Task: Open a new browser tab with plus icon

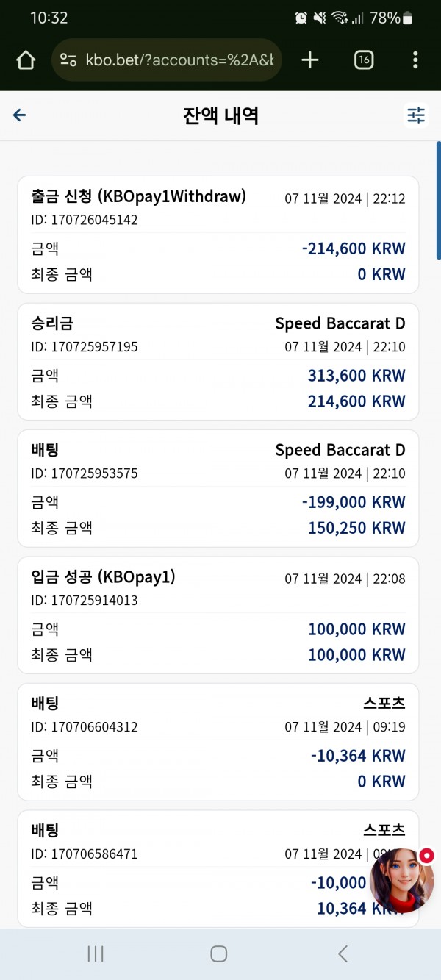Action: [x=310, y=60]
